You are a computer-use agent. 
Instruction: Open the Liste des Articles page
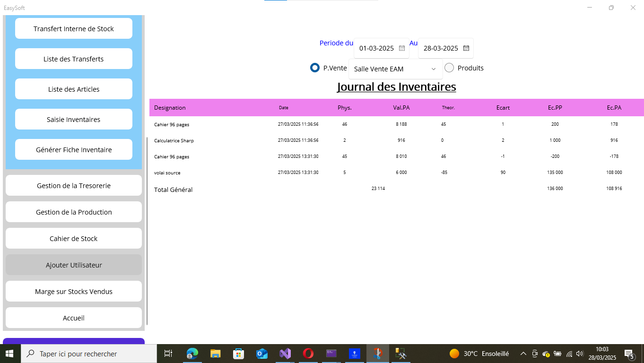(74, 89)
